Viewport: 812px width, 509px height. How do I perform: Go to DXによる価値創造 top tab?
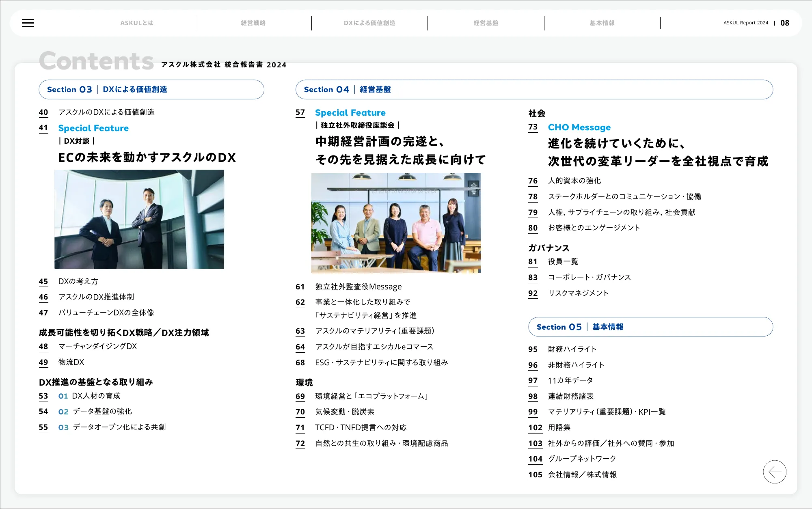(369, 23)
